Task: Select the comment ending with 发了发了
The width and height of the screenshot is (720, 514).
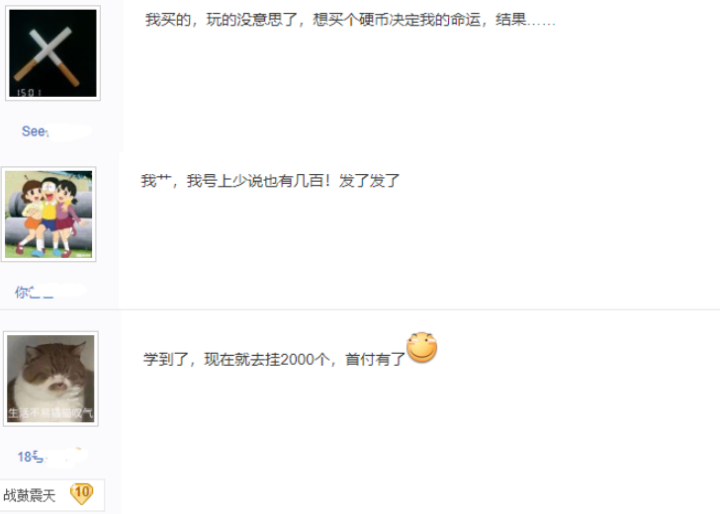Action: 270,181
